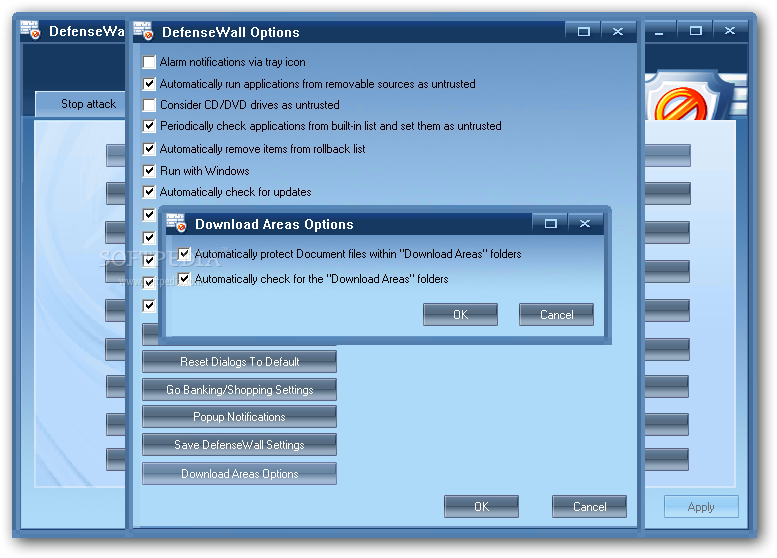777x558 pixels.
Task: Minimize the main DefenseWall window
Action: tap(659, 31)
